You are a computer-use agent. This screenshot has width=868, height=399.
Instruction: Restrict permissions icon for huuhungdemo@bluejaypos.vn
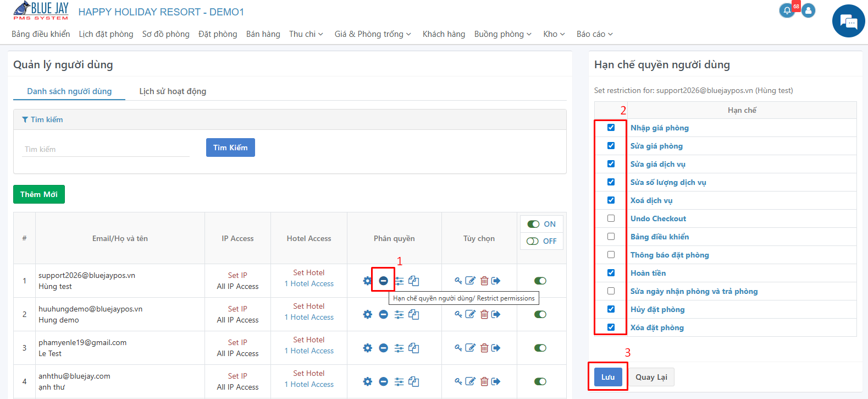click(x=383, y=314)
